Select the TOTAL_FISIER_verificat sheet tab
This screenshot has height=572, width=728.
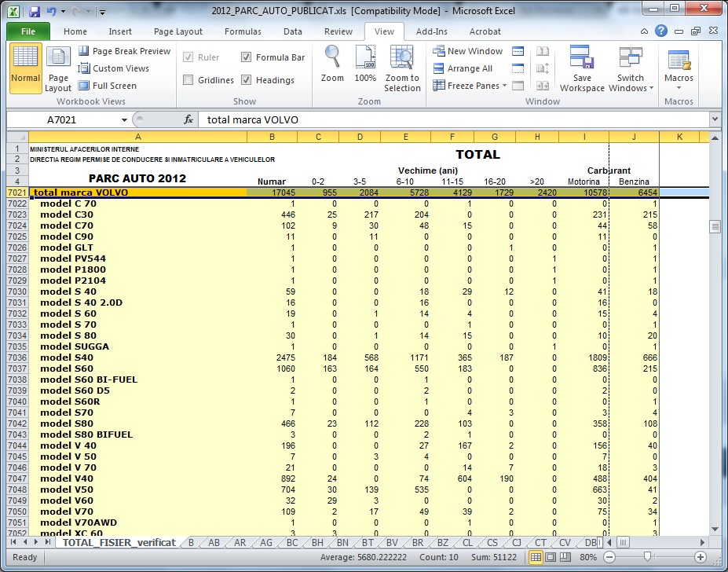(x=119, y=543)
